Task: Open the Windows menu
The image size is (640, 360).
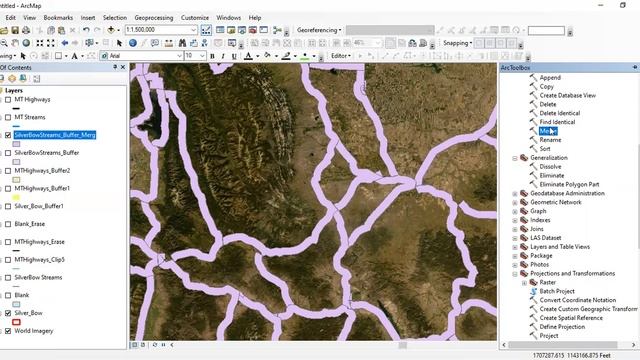Action: click(x=229, y=18)
